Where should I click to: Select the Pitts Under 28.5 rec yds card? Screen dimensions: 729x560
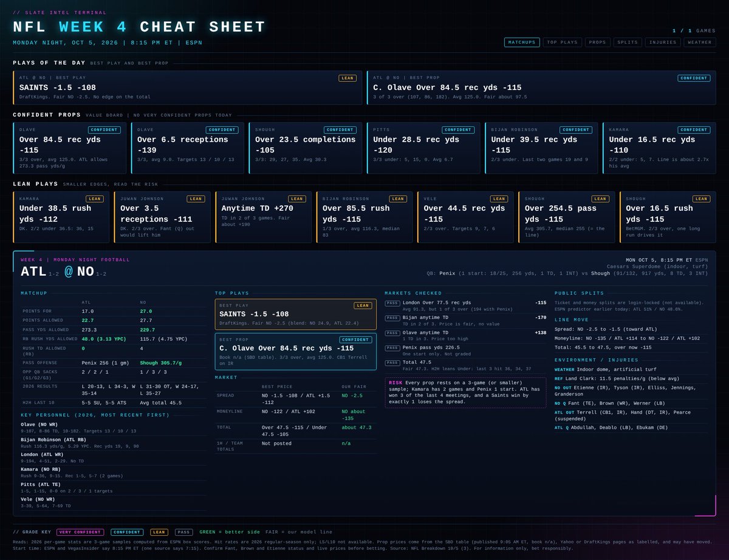tap(423, 148)
